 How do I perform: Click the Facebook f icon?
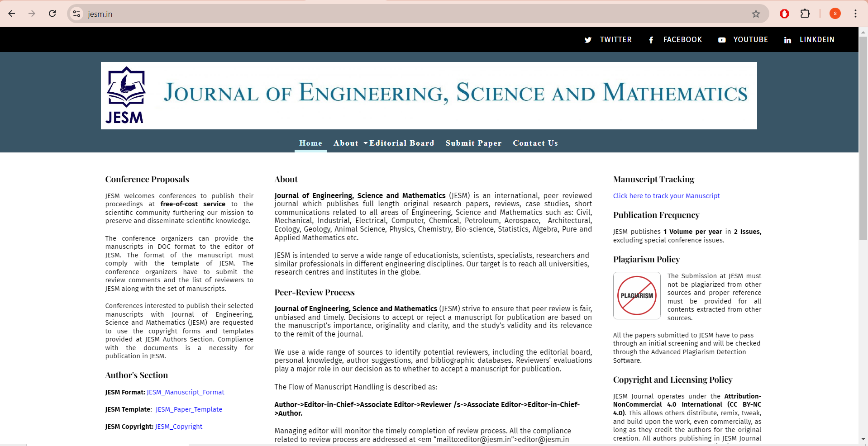coord(651,40)
